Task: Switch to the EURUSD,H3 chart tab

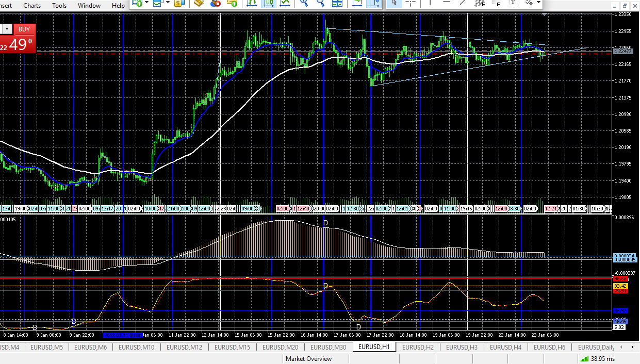Action: [x=462, y=348]
